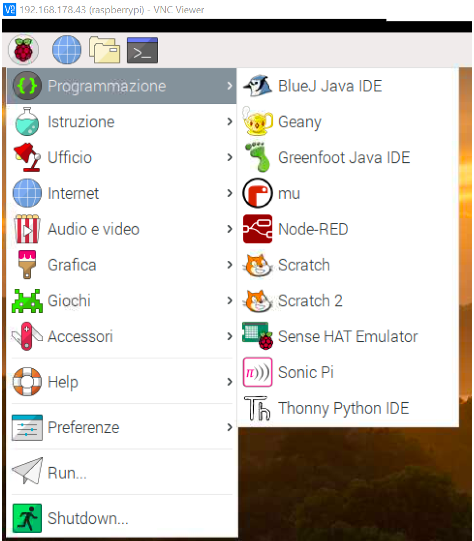Image resolution: width=474 pixels, height=541 pixels.
Task: Open BlueJ Java IDE
Action: point(348,86)
